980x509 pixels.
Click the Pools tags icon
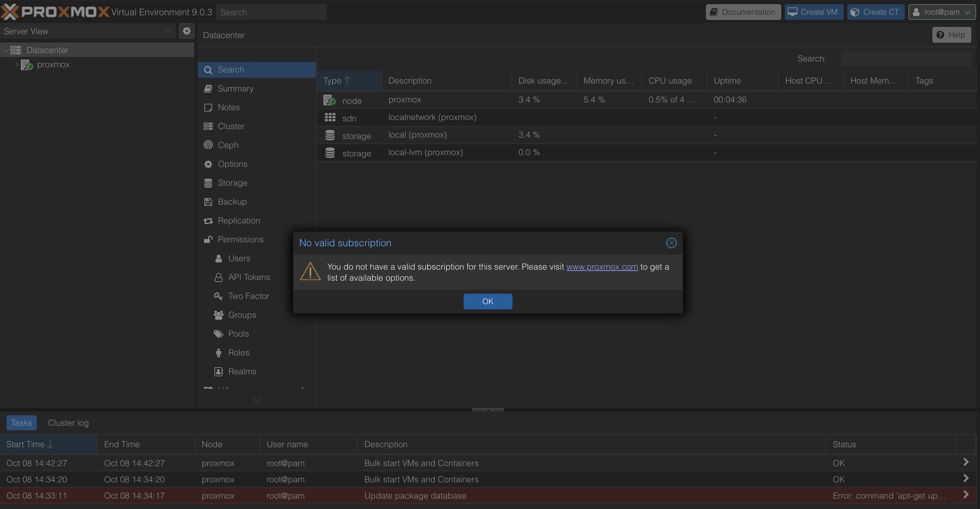pos(218,334)
